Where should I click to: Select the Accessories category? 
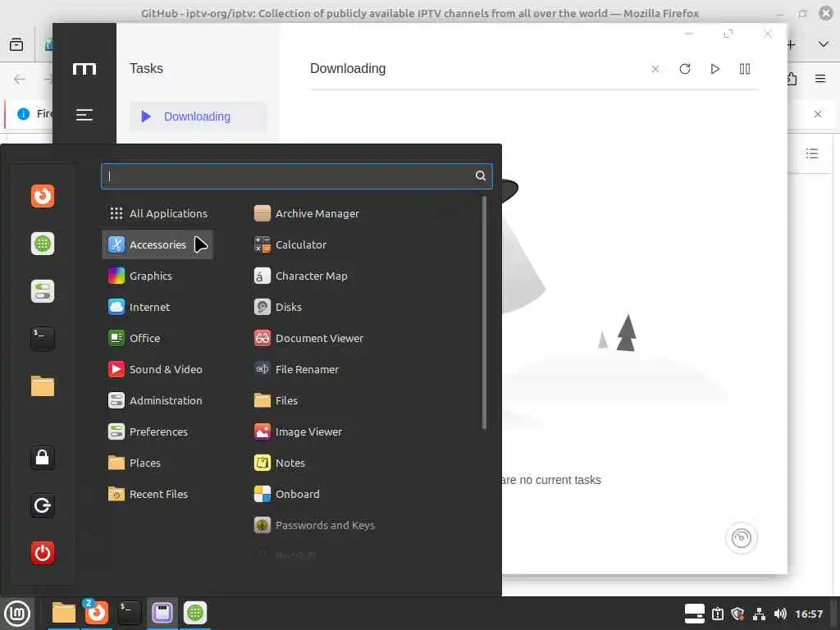pos(157,244)
